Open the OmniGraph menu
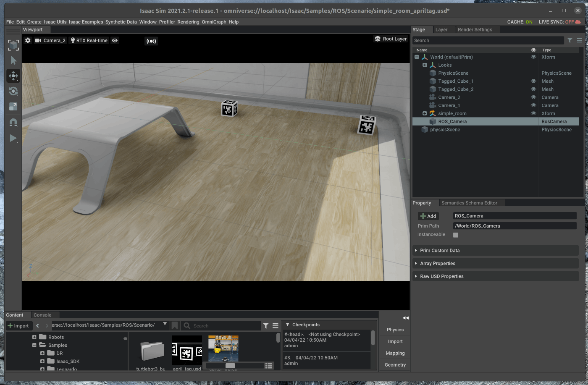Viewport: 588px width, 385px height. pyautogui.click(x=214, y=22)
